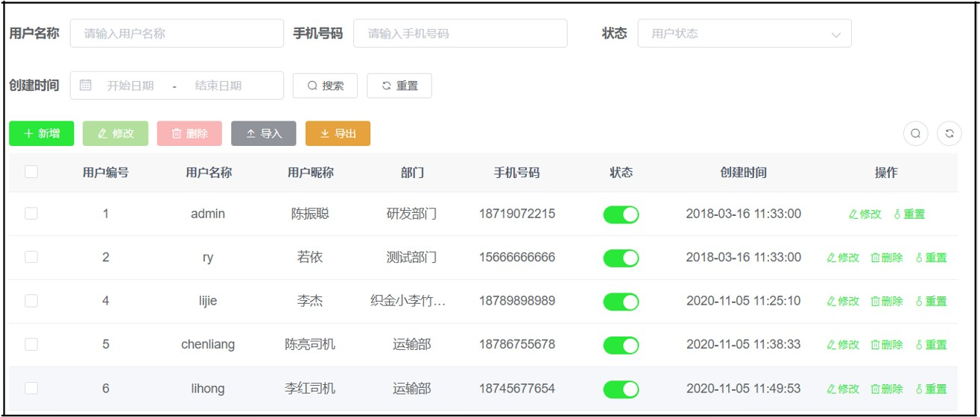Click the nickname cell 李红司机
This screenshot has height=417, width=980.
(x=310, y=388)
